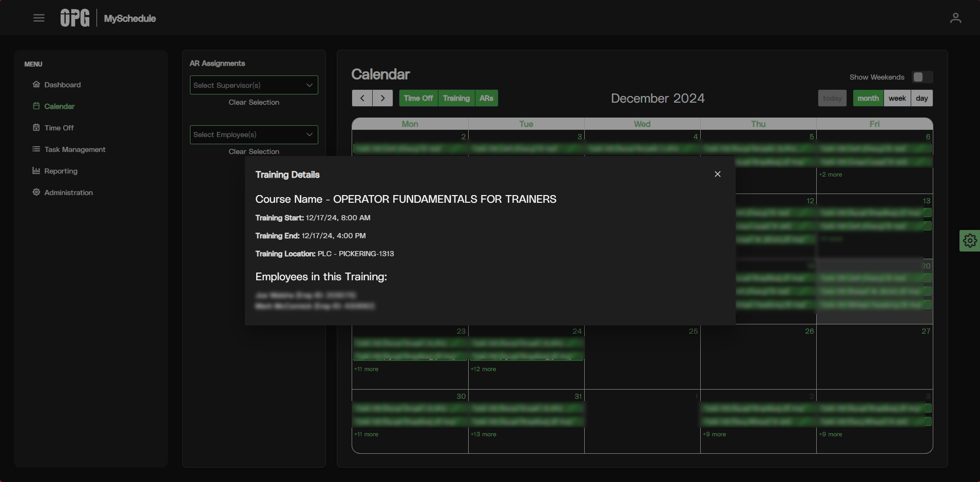The height and width of the screenshot is (482, 980).
Task: Click the Training End line
Action: click(311, 236)
